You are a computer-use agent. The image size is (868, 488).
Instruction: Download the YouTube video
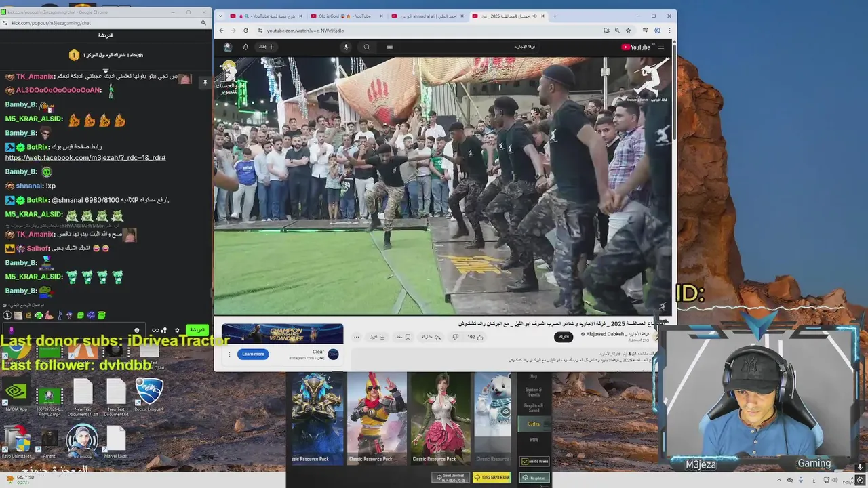point(377,337)
